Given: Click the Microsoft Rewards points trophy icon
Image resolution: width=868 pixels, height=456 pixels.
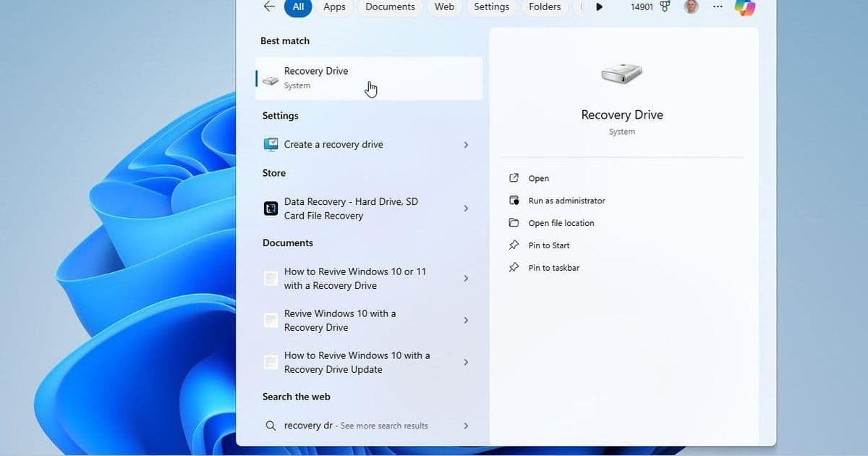Looking at the screenshot, I should click(x=663, y=7).
